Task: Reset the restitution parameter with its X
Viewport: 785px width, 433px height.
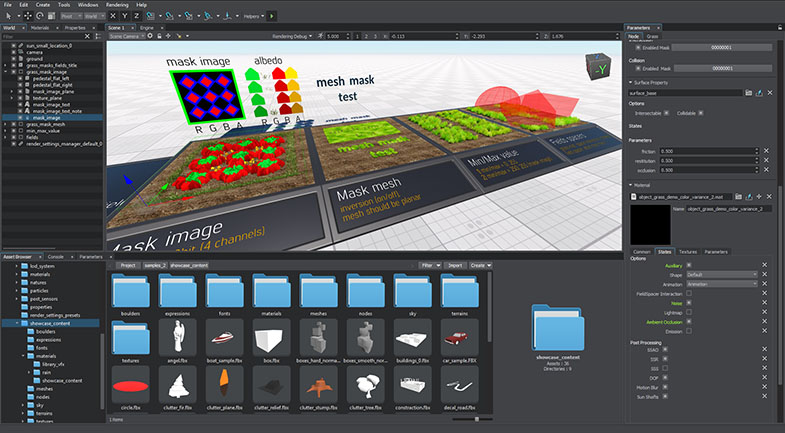Action: pos(766,160)
